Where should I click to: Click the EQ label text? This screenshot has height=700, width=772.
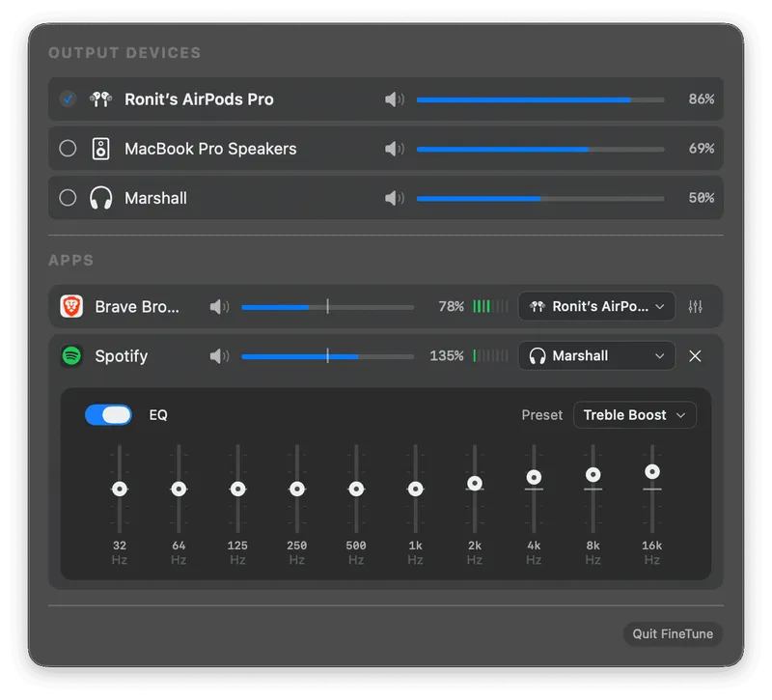pyautogui.click(x=158, y=415)
